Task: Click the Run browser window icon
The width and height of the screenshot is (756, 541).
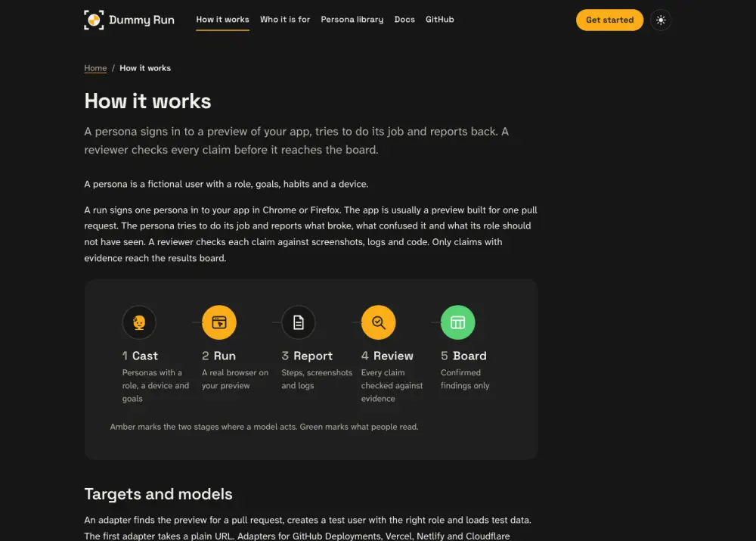Action: [x=219, y=322]
